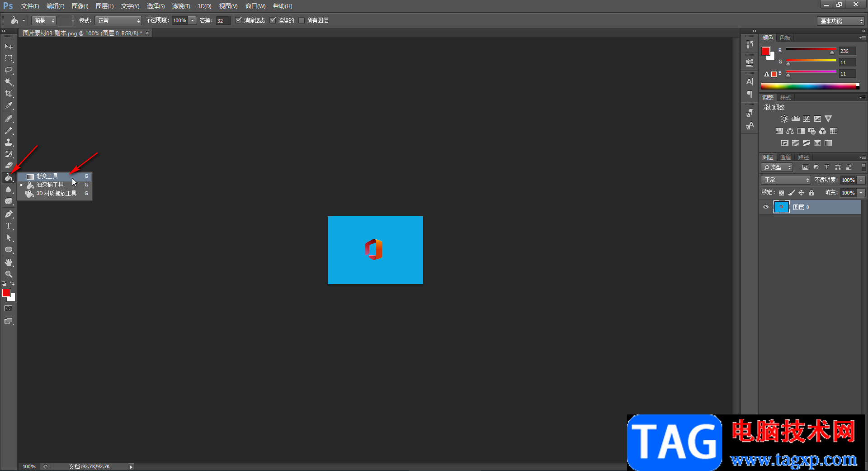Select the Magic Wand tool

pyautogui.click(x=9, y=82)
